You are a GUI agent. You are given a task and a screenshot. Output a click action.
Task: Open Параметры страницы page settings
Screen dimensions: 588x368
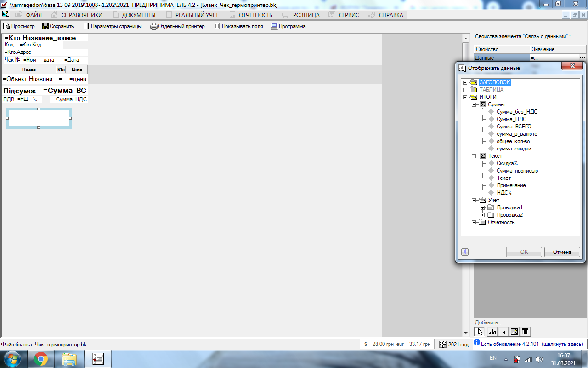pyautogui.click(x=112, y=26)
